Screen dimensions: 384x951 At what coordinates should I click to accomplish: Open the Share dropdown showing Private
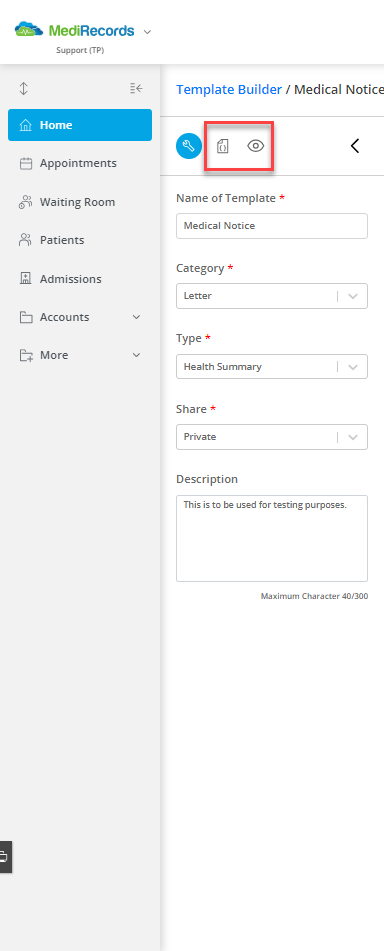272,437
